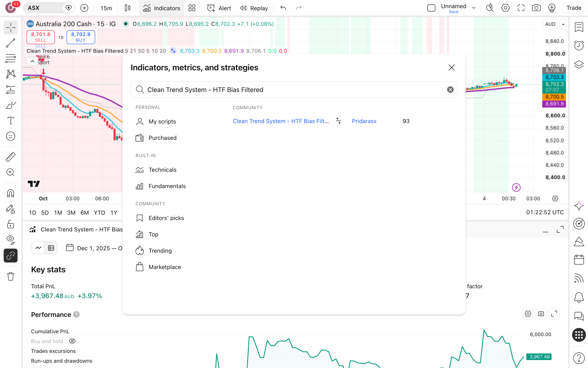Screen dimensions: 588x368
Task: Open the economic calendar icon
Action: point(579,260)
